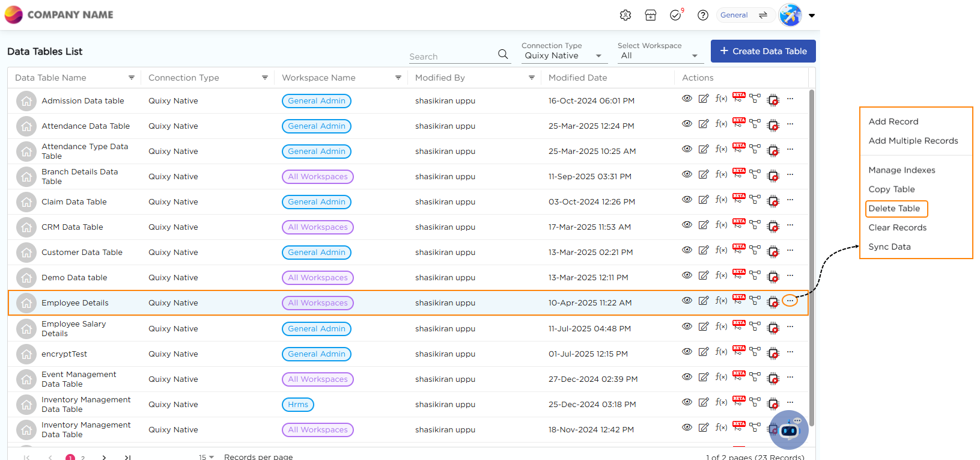Click the help question mark icon

pos(702,15)
